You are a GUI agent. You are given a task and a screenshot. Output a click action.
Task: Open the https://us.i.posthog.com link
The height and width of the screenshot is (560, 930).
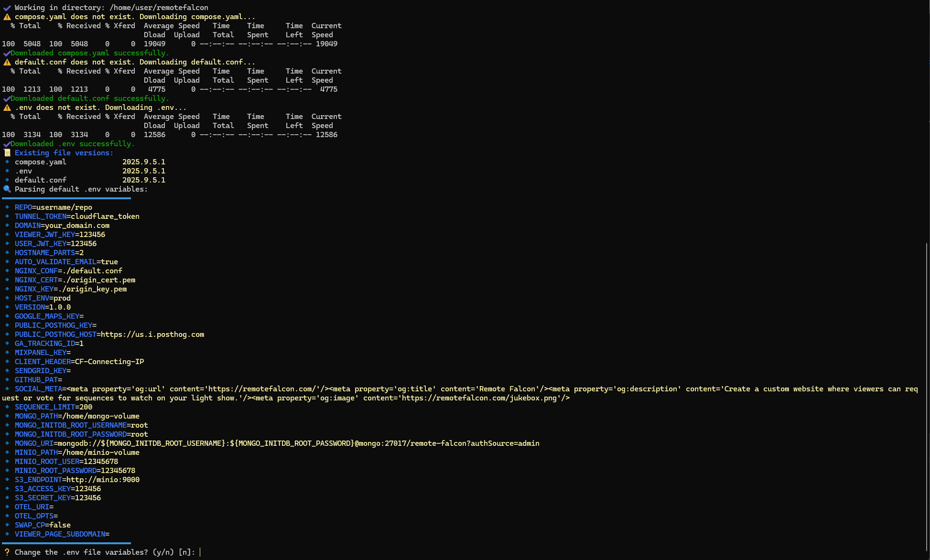point(152,334)
